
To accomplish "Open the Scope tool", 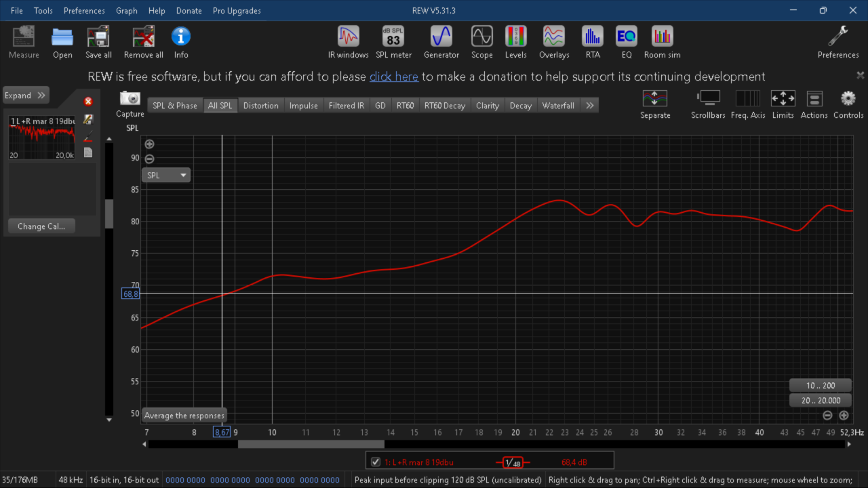I will 482,42.
